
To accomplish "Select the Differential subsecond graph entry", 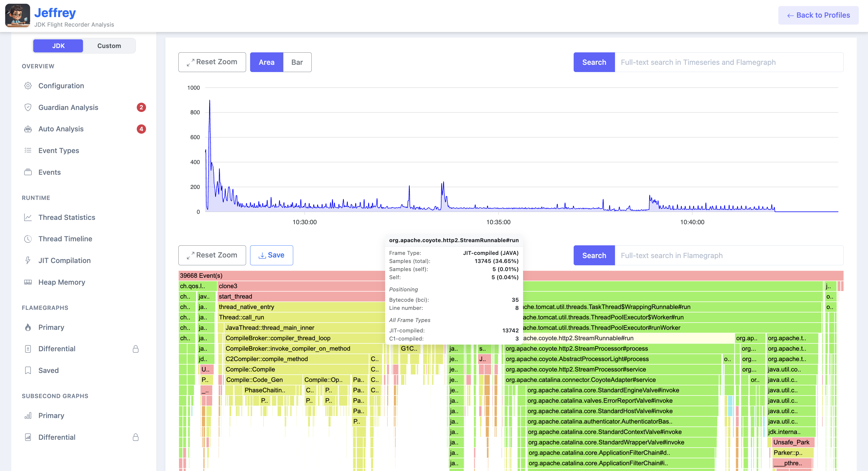I will (57, 437).
